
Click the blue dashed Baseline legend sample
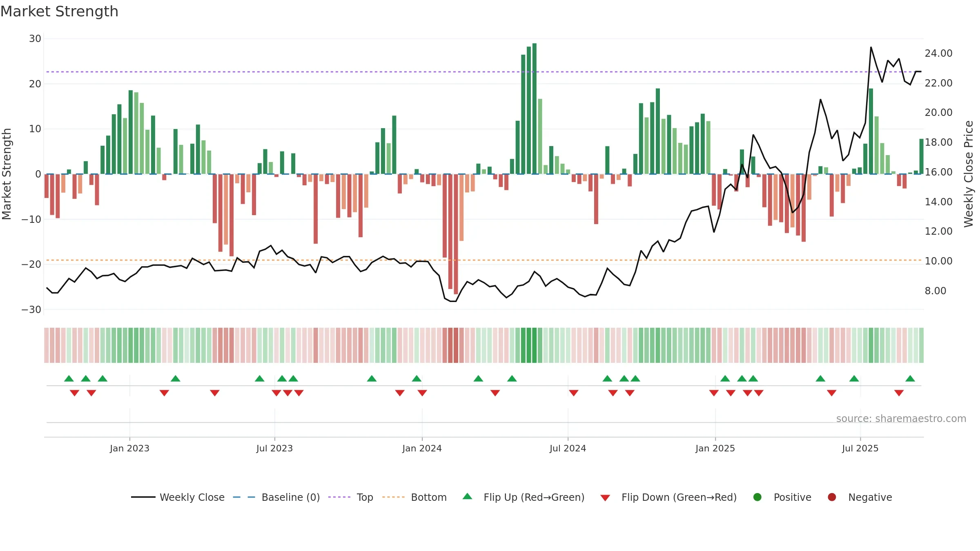click(x=244, y=497)
